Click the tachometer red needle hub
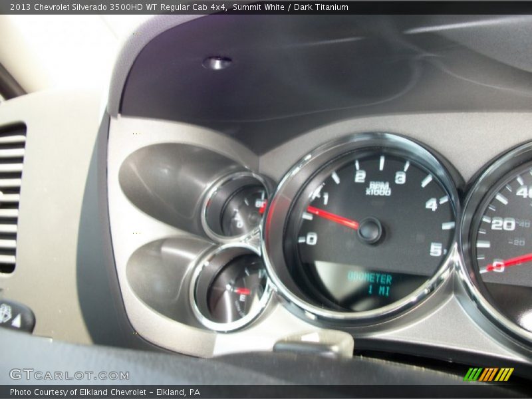532x399 pixels. 370,230
